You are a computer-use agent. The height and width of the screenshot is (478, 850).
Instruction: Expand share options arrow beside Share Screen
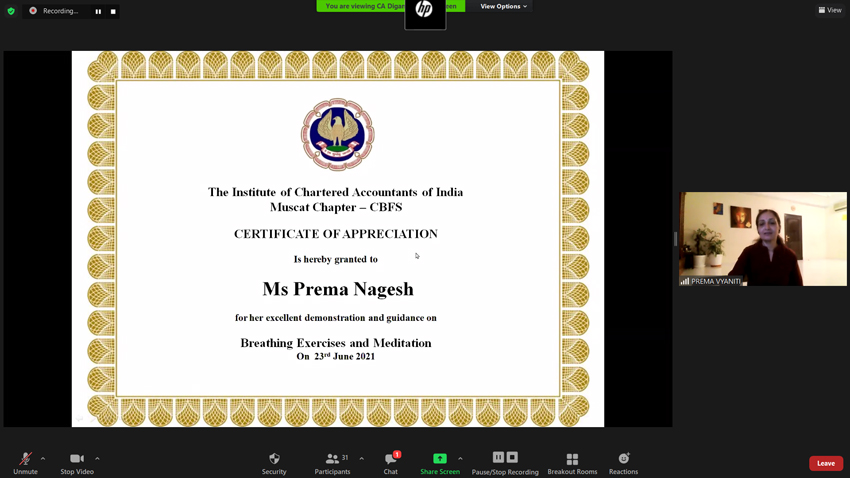pyautogui.click(x=460, y=459)
